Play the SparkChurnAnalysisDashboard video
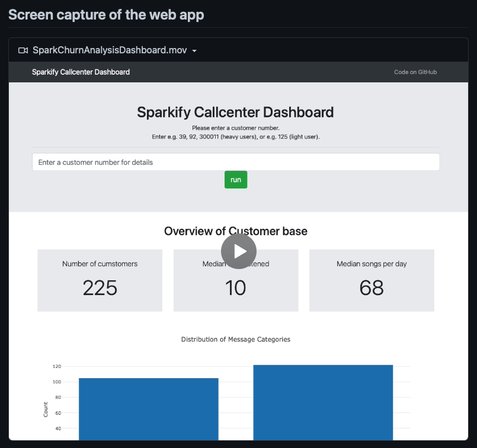Image resolution: width=477 pixels, height=448 pixels. pyautogui.click(x=238, y=251)
